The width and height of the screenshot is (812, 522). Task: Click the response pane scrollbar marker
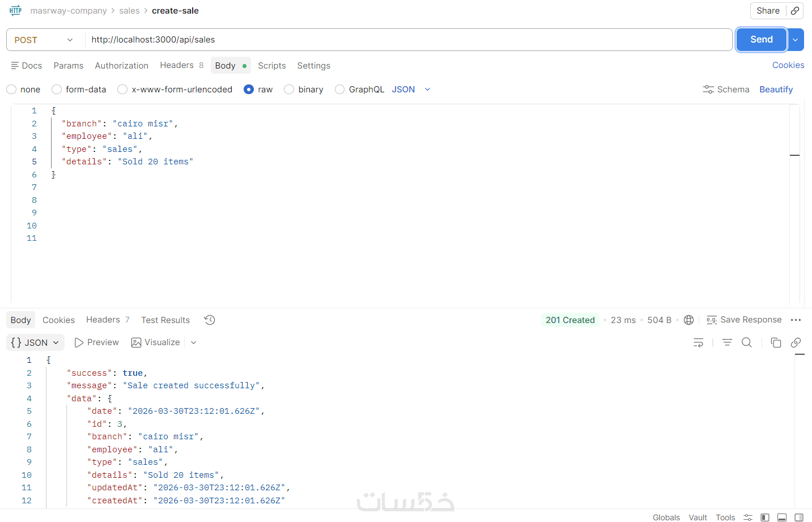point(800,354)
